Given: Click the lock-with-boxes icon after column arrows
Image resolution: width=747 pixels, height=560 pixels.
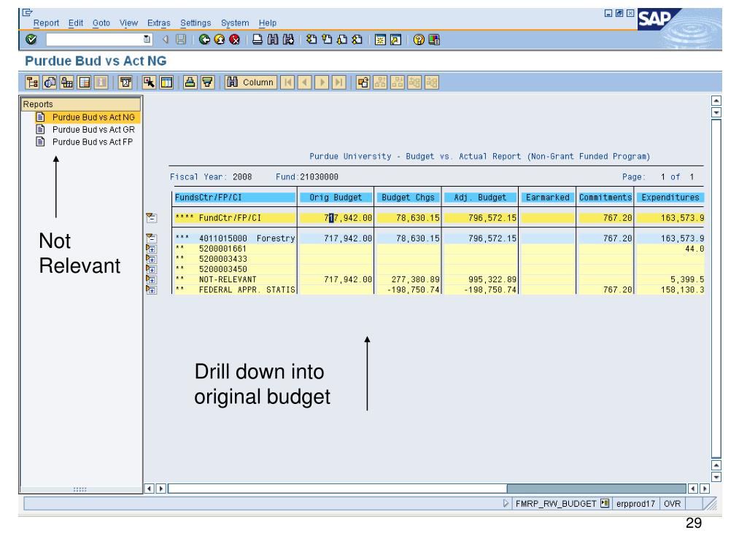Looking at the screenshot, I should [363, 82].
